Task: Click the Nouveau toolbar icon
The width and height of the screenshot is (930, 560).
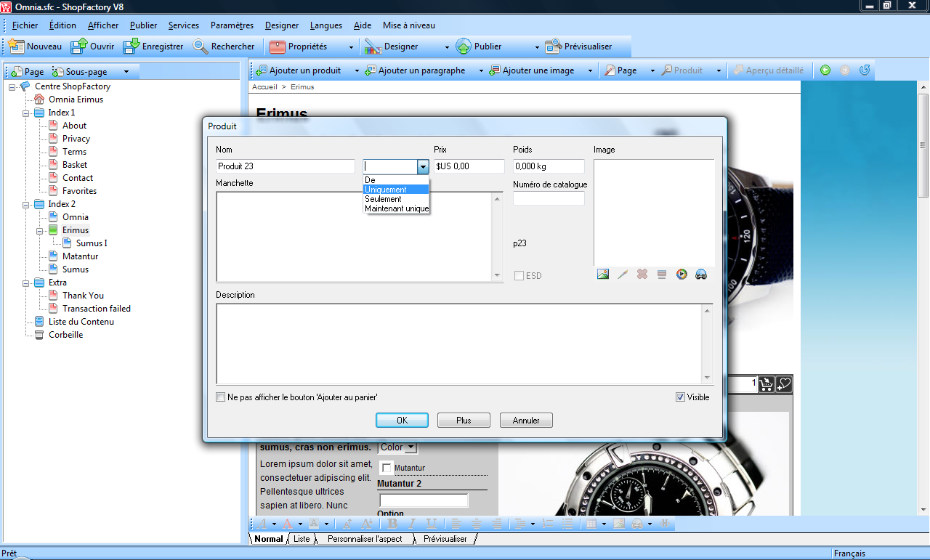Action: pos(16,46)
